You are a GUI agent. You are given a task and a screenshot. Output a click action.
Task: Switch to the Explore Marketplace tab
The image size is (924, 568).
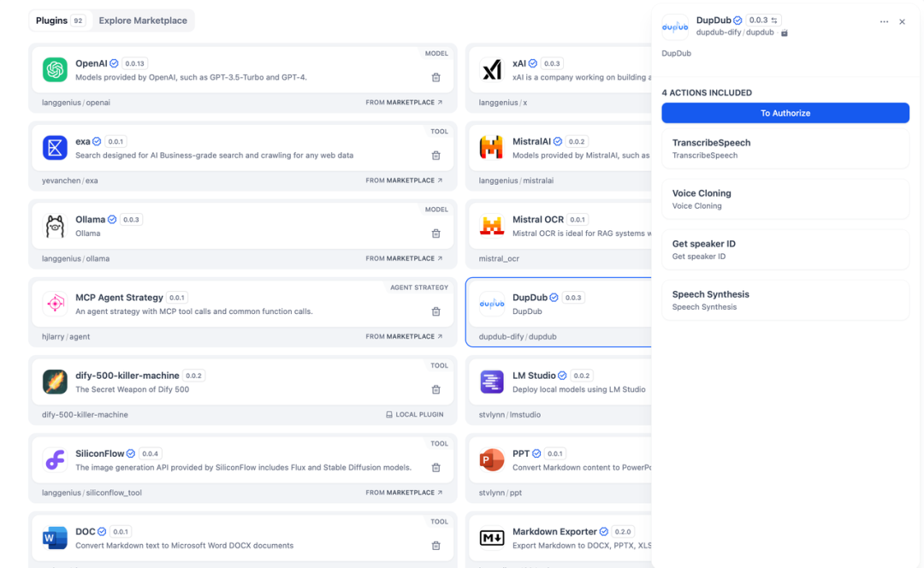[143, 19]
